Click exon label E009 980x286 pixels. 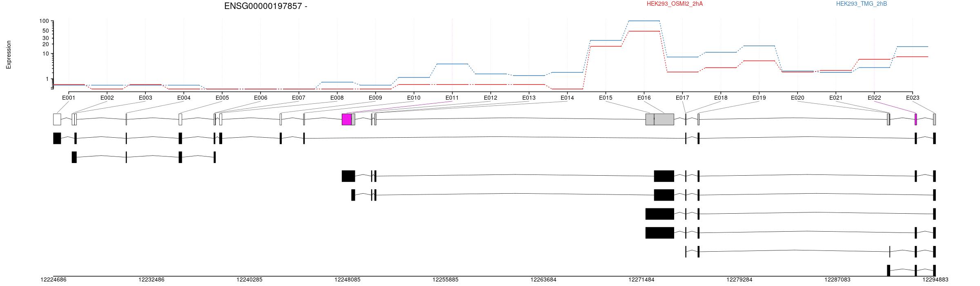[x=375, y=98]
